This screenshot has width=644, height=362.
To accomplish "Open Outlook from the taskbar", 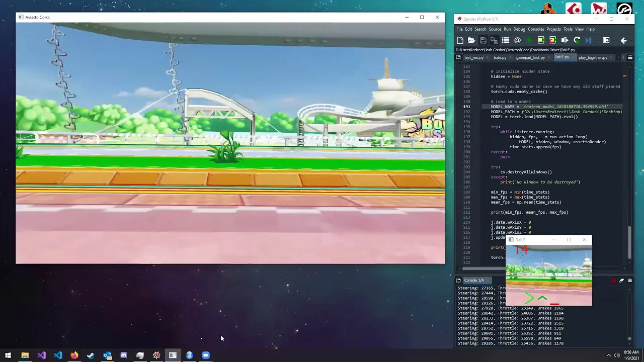I will tap(107, 355).
